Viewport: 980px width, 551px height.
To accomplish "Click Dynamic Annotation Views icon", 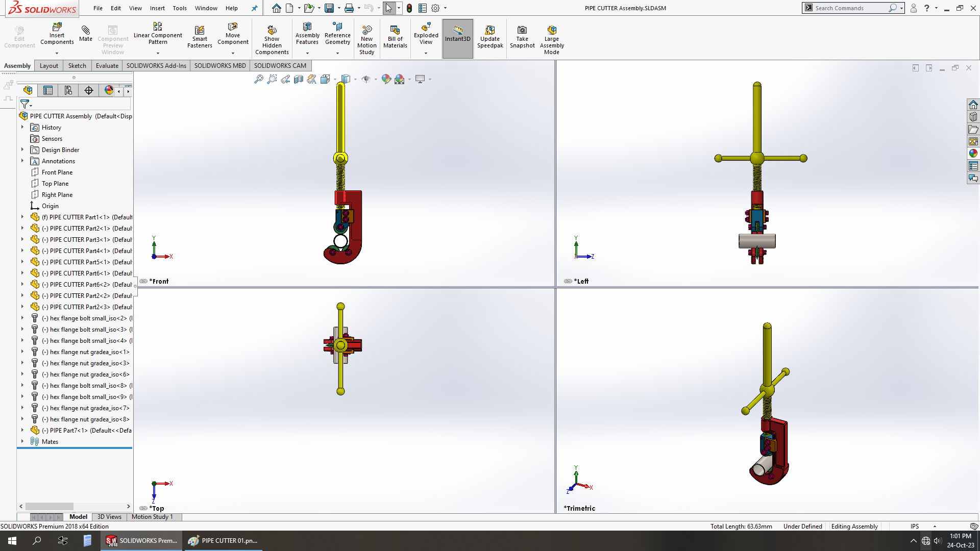I will pyautogui.click(x=312, y=79).
